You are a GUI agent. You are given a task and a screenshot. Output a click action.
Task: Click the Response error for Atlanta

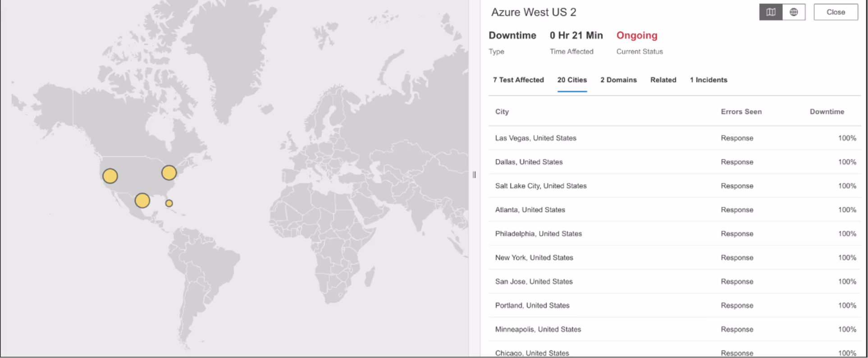[x=737, y=210]
